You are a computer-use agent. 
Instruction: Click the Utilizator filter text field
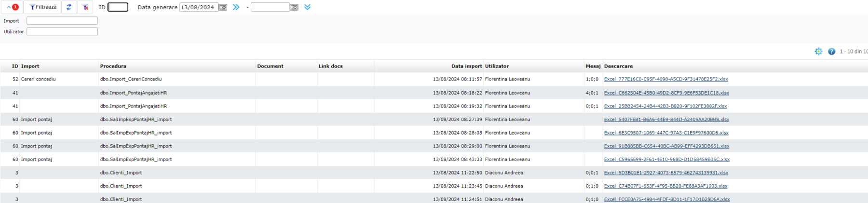tap(62, 31)
